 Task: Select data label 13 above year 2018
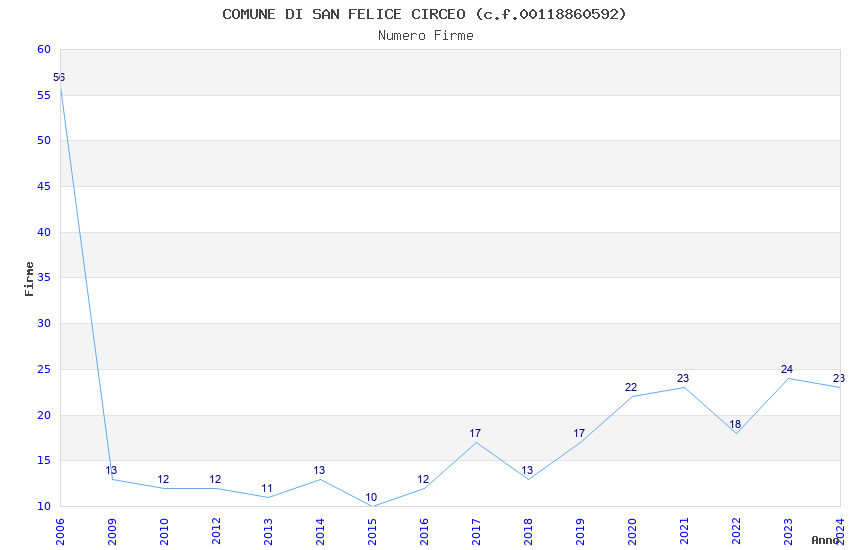[527, 470]
